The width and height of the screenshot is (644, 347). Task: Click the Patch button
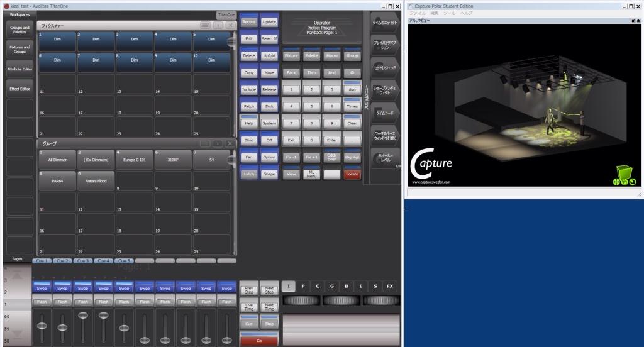(x=249, y=106)
